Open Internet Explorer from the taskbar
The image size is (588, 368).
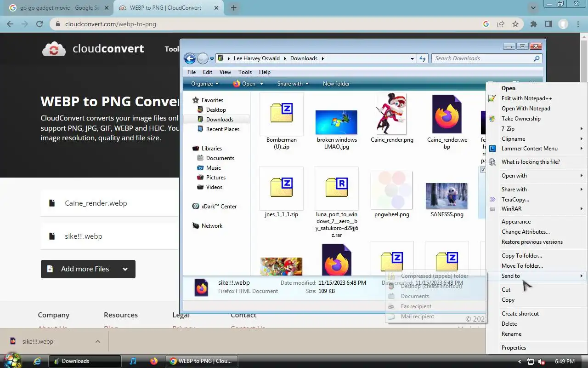click(38, 361)
